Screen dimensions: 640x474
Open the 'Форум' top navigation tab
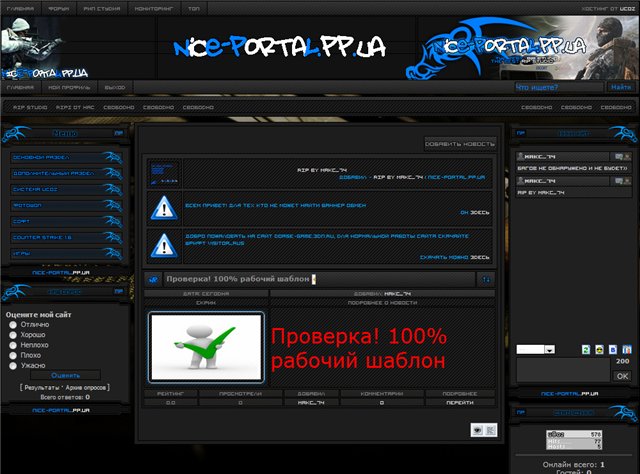(58, 8)
